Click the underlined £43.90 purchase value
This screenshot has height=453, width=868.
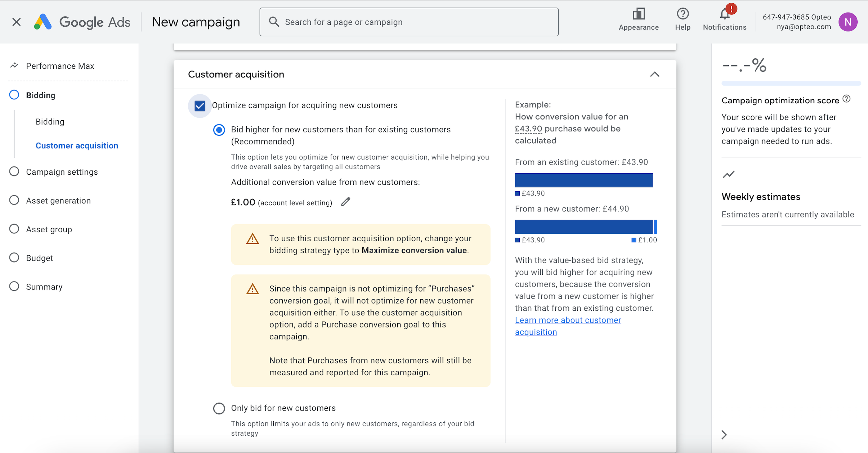tap(528, 129)
